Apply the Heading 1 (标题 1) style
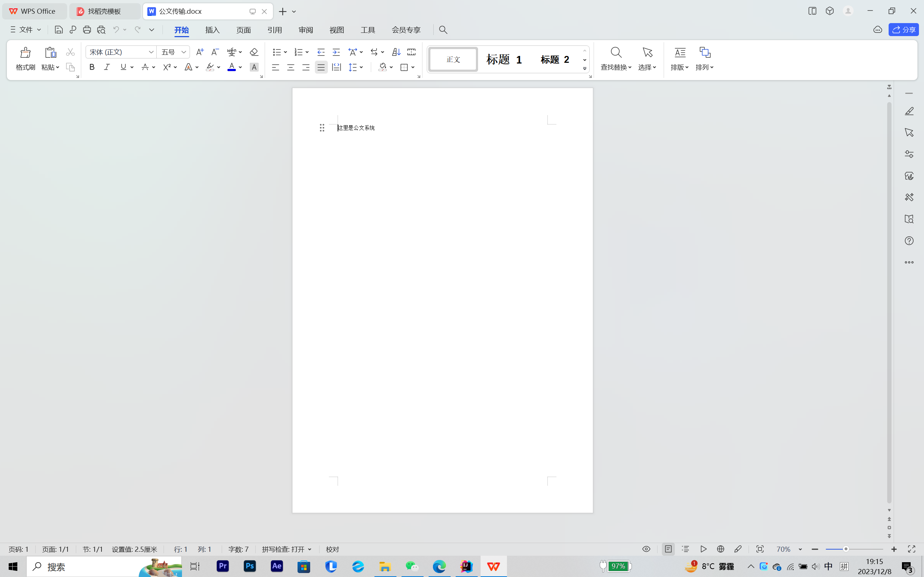Screen dimensions: 924x577 504,60
